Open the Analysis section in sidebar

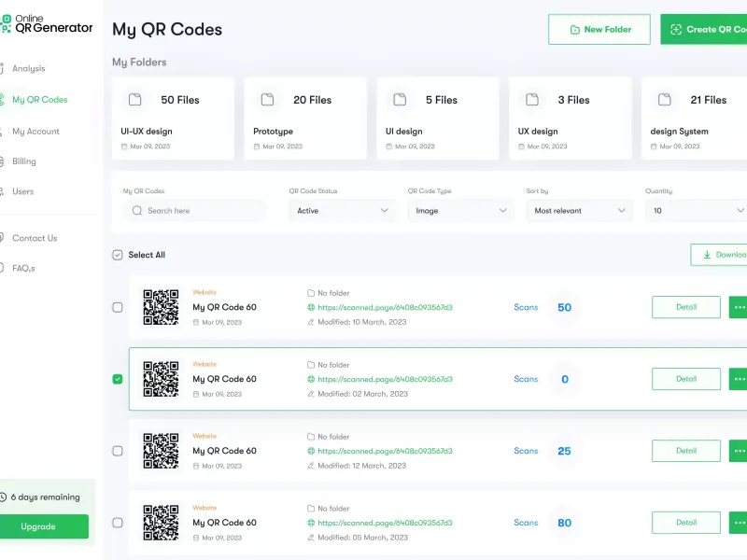pyautogui.click(x=28, y=68)
